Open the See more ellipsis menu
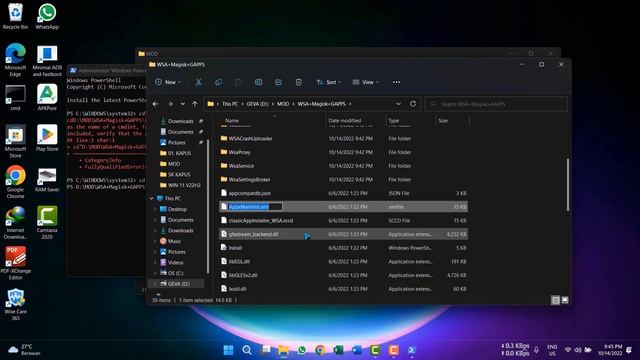This screenshot has height=360, width=640. click(396, 82)
